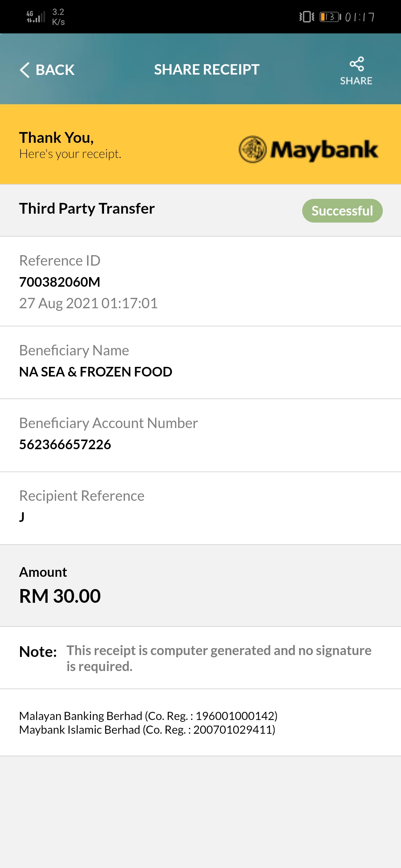Select the Reference ID 700382060M
401x868 pixels.
(x=60, y=282)
